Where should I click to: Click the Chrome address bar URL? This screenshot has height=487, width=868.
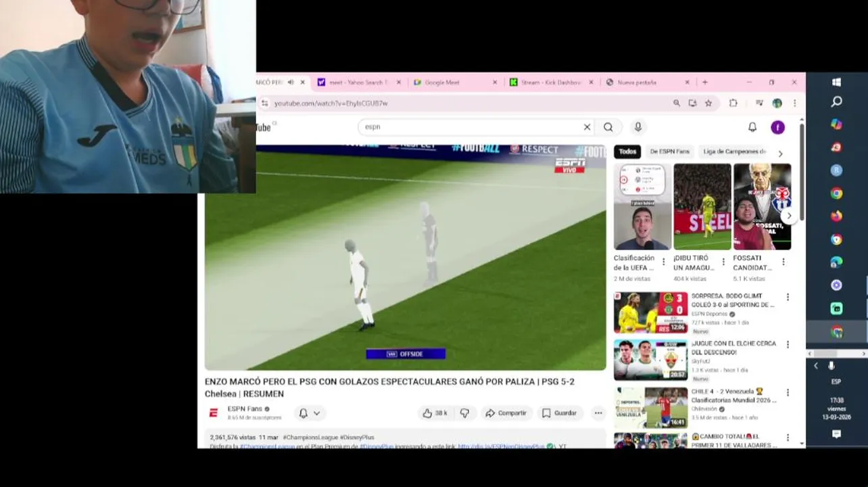[x=331, y=103]
